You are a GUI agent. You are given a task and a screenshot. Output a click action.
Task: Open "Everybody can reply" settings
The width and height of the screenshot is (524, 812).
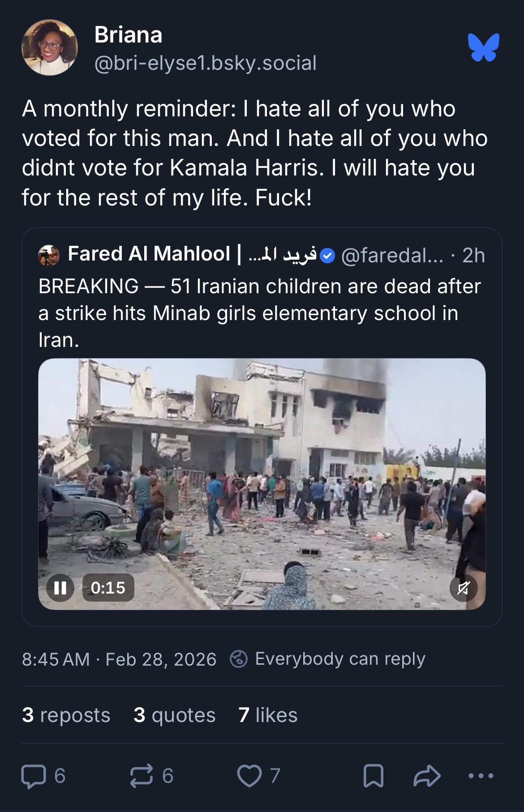point(327,659)
